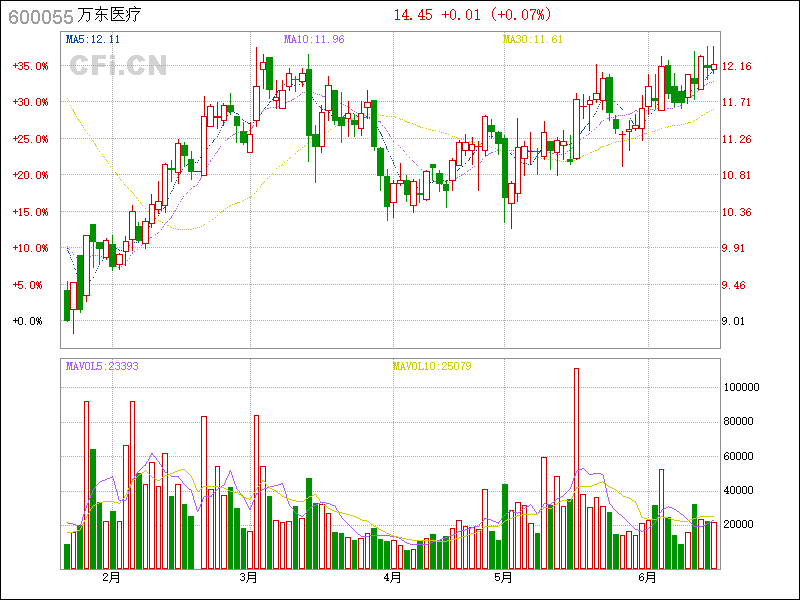Select the 6月 month marker

pyautogui.click(x=647, y=578)
